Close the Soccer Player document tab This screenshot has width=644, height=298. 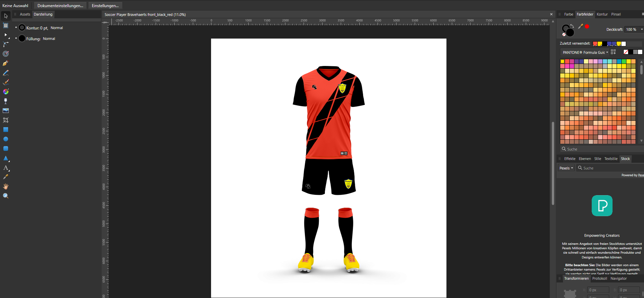point(551,14)
